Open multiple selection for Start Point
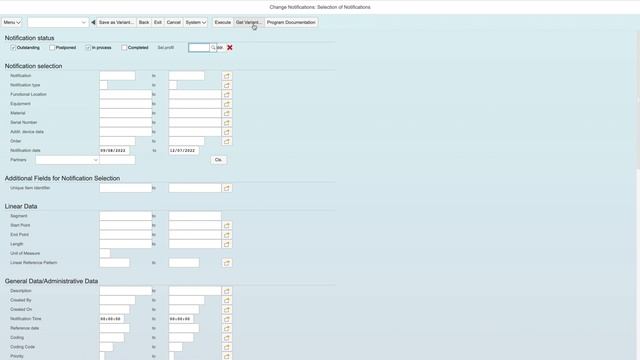Image resolution: width=640 pixels, height=360 pixels. point(227,225)
